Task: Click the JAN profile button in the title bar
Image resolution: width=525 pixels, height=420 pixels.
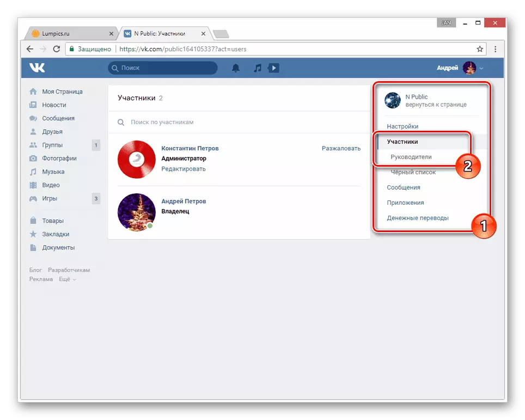Action: 447,23
